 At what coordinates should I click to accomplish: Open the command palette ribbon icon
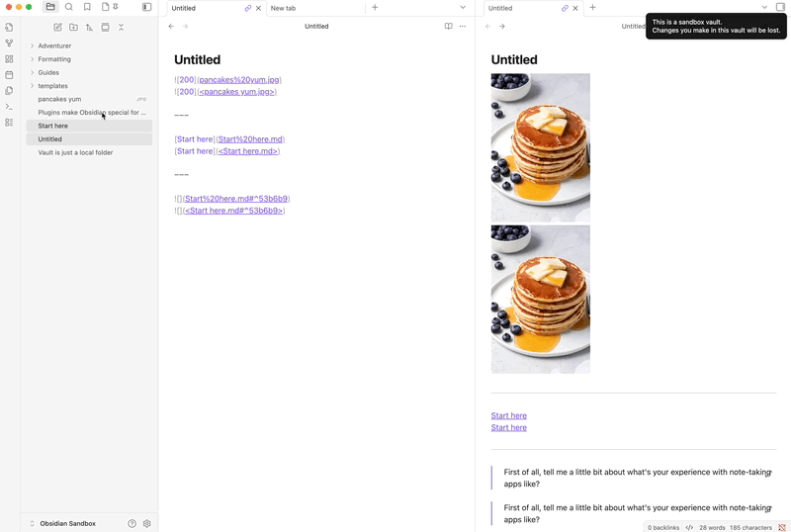pyautogui.click(x=10, y=107)
